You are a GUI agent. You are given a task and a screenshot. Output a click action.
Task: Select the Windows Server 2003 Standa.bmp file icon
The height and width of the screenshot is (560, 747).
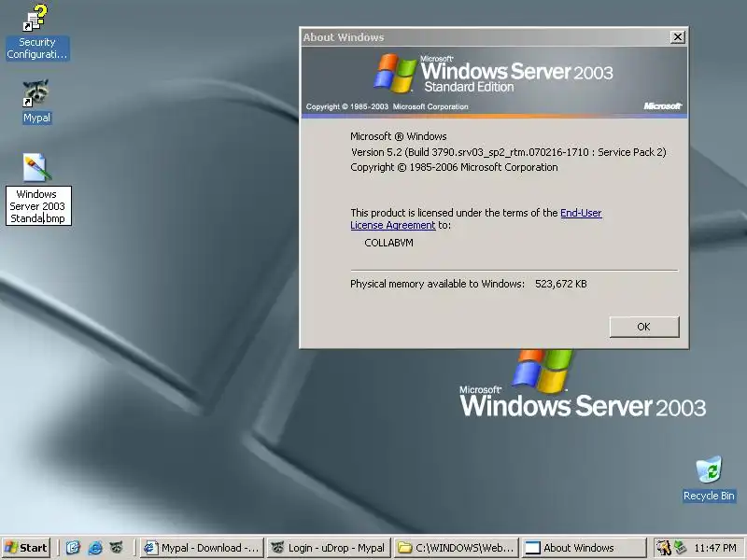(36, 168)
